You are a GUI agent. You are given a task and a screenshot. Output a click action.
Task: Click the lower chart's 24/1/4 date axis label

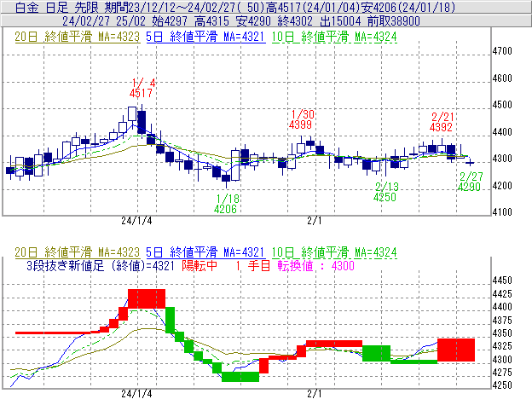pos(136,394)
